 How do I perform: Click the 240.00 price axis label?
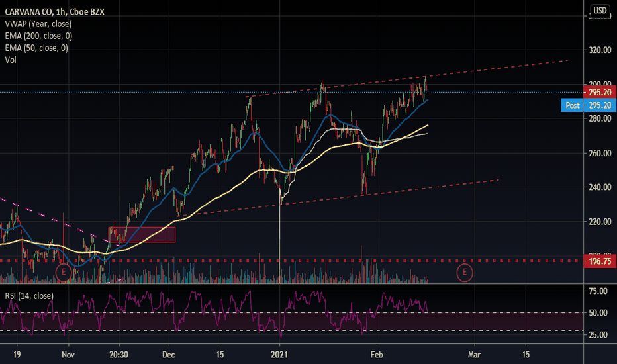[x=600, y=187]
